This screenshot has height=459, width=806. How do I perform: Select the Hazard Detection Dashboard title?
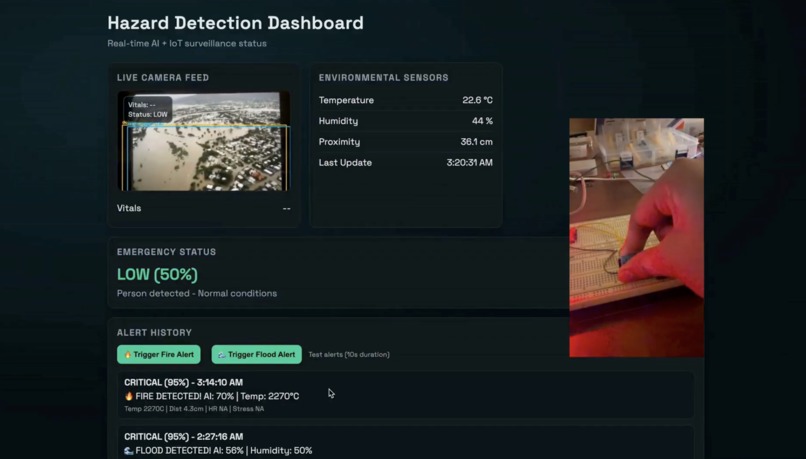[x=235, y=23]
